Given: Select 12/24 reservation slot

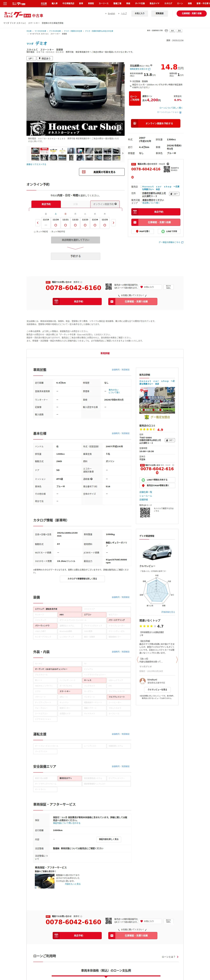Looking at the screenshot, I should (x=95, y=223).
